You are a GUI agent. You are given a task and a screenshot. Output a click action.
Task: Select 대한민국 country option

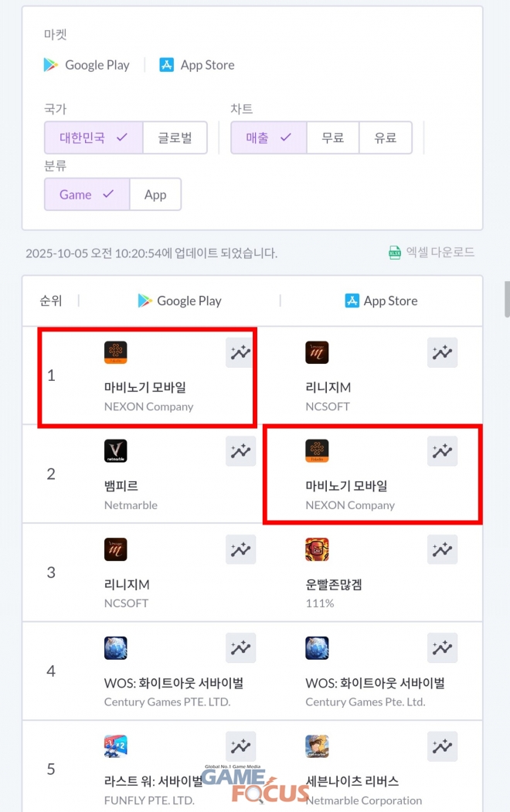(x=93, y=138)
